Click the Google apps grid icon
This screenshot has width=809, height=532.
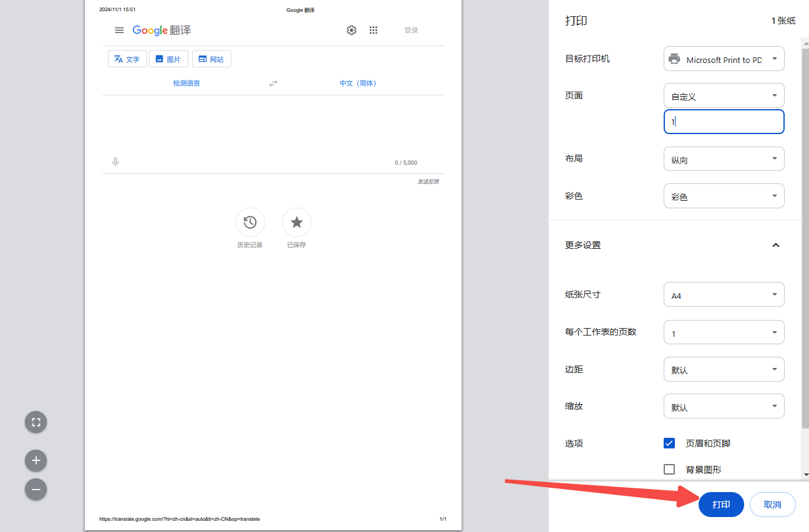click(x=373, y=30)
